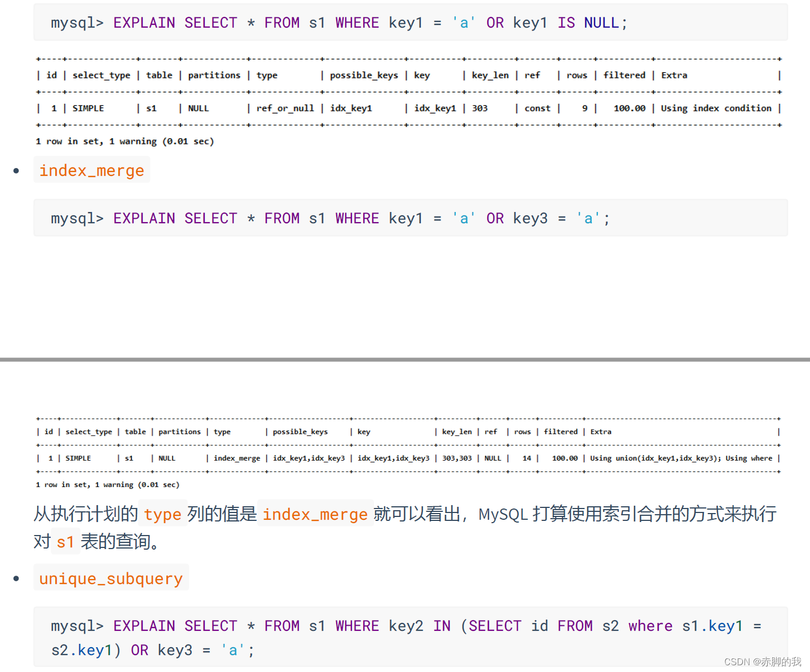
Task: Click the 'ref_or_null' type cell
Action: click(x=285, y=108)
